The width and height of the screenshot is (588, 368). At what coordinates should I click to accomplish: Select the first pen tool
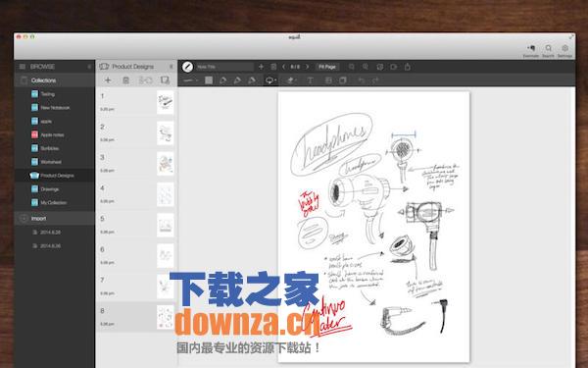pos(223,80)
